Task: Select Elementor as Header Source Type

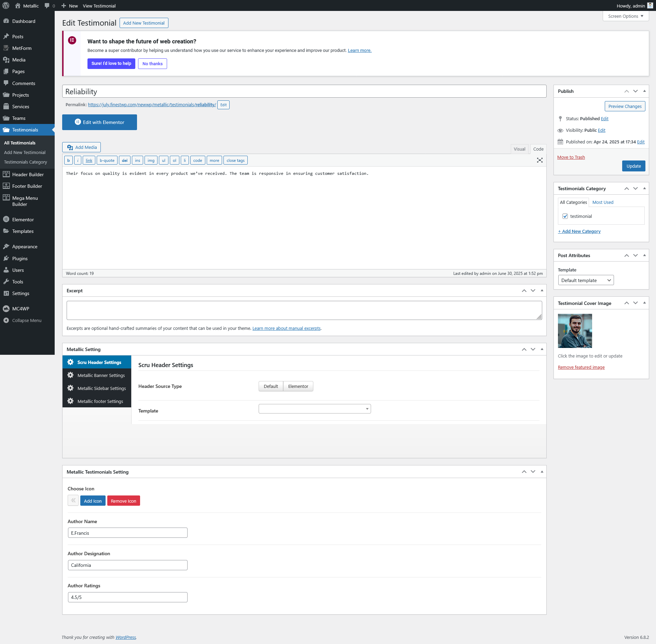Action: 298,386
